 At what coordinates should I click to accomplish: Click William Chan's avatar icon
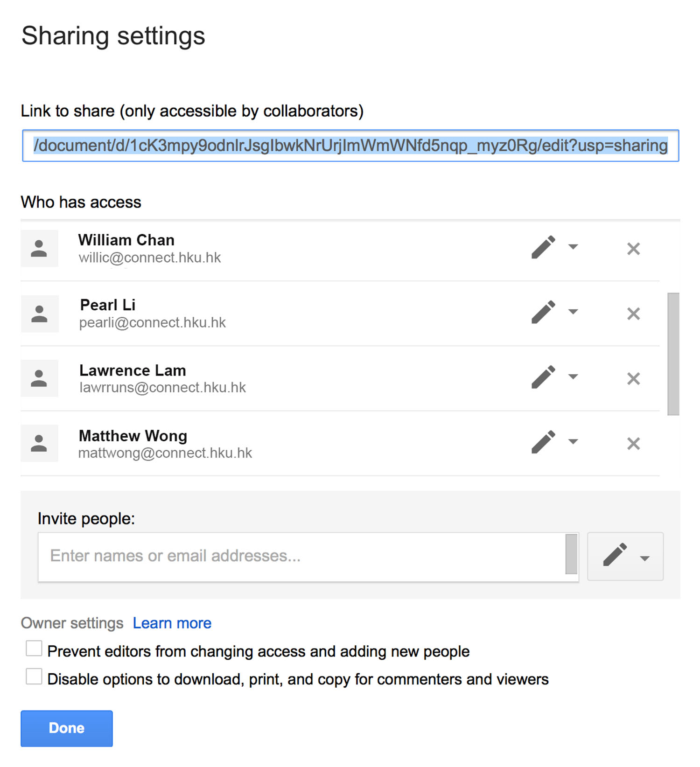coord(39,248)
